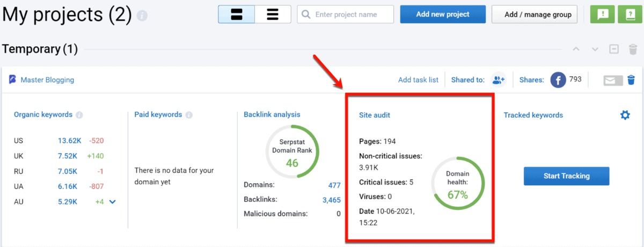Click the Malicious domains value 0

339,214
